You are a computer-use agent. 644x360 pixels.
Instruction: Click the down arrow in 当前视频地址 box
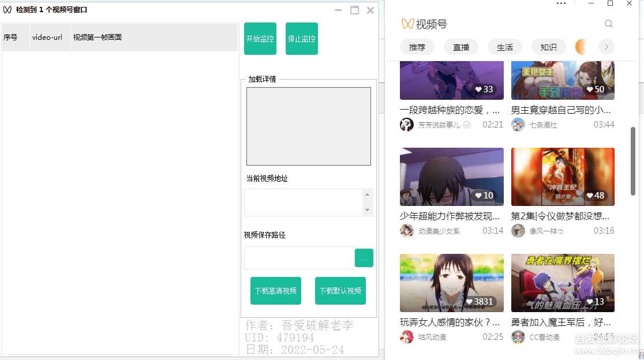click(x=368, y=210)
